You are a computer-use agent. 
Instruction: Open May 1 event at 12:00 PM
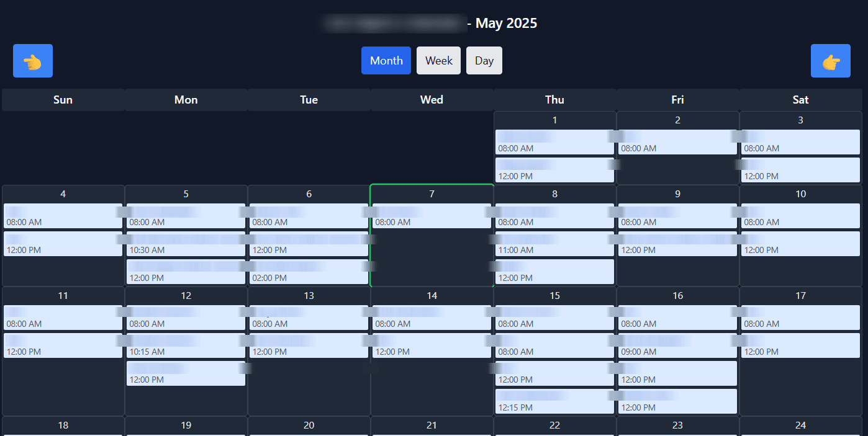pyautogui.click(x=554, y=170)
